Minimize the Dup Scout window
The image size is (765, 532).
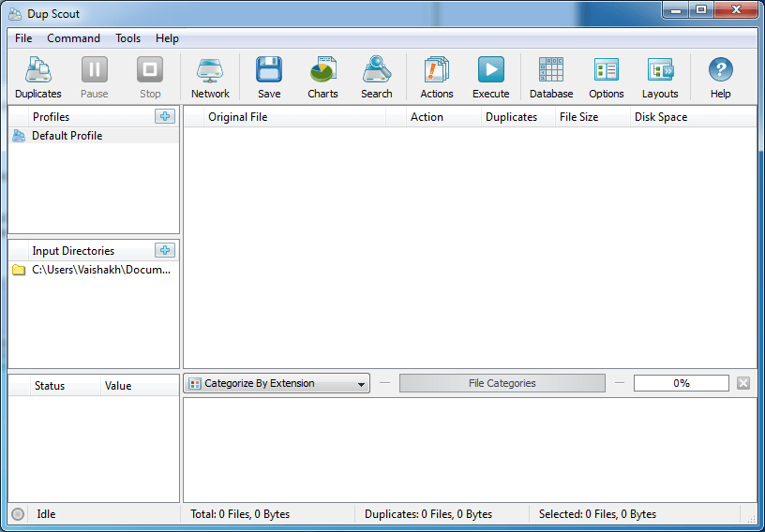[675, 9]
